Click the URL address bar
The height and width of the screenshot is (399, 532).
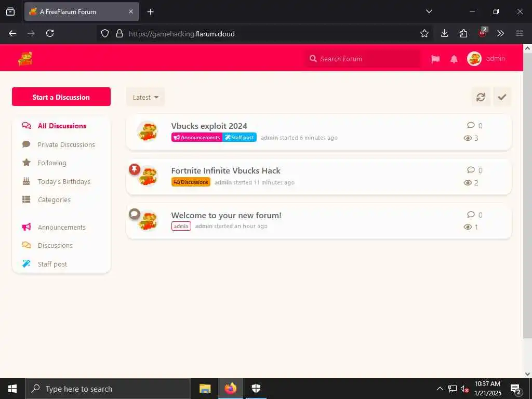[x=264, y=34]
